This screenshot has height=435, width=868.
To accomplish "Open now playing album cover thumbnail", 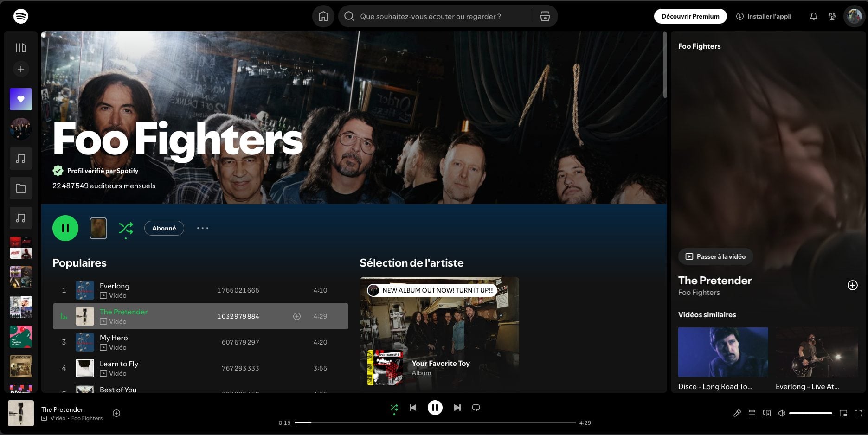I will click(21, 413).
